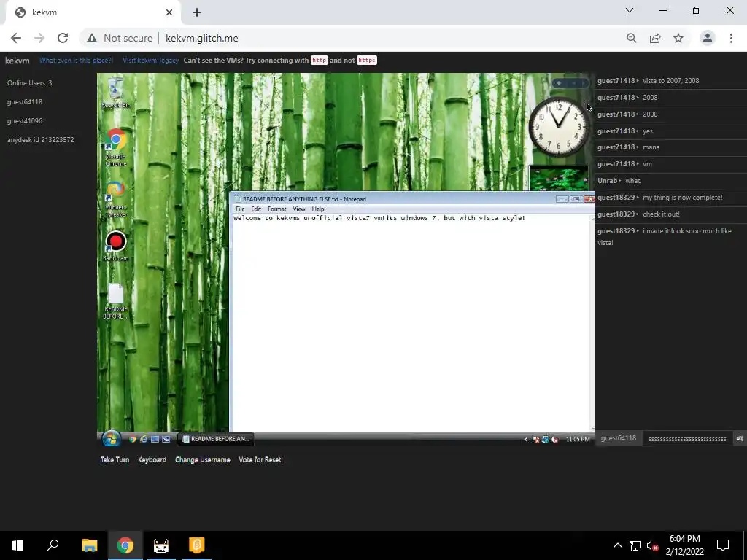Image resolution: width=747 pixels, height=560 pixels.
Task: Click Unrab's chat message 'what.'
Action: pos(633,181)
